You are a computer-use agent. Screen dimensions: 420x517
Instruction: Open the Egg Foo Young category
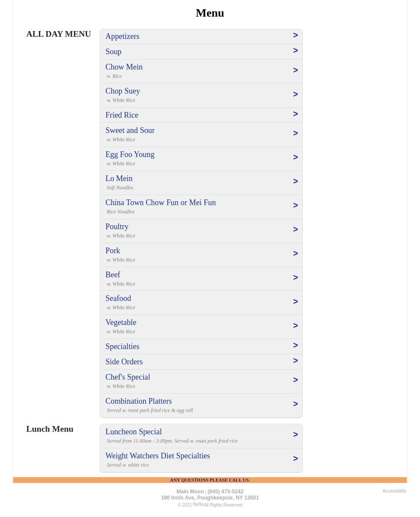pos(130,154)
